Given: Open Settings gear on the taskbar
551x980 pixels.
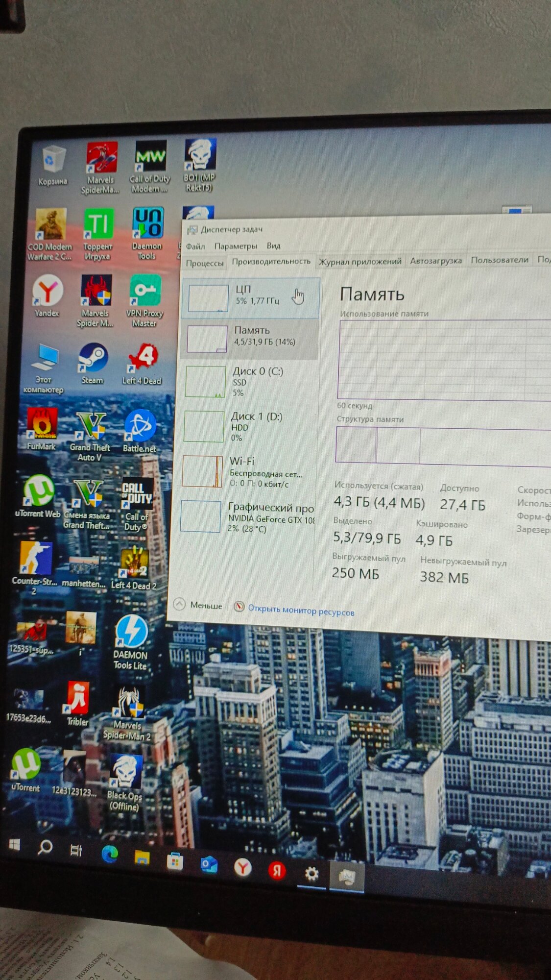Looking at the screenshot, I should tap(311, 874).
